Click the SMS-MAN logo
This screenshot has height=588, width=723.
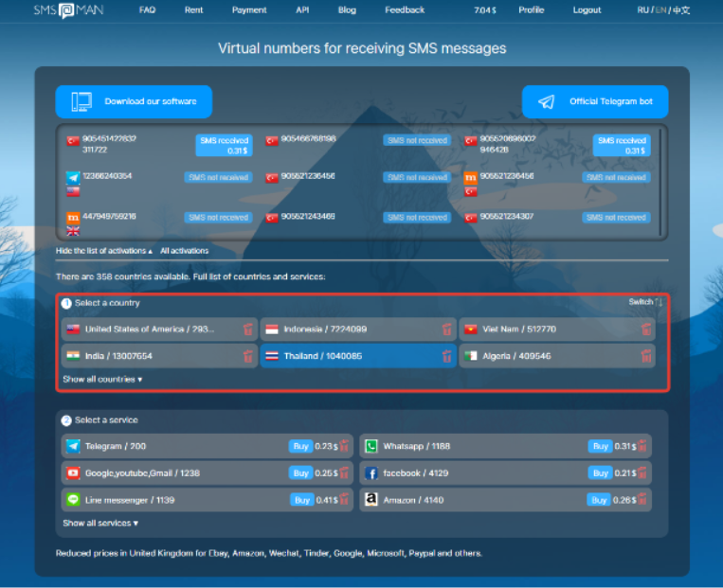(x=68, y=10)
